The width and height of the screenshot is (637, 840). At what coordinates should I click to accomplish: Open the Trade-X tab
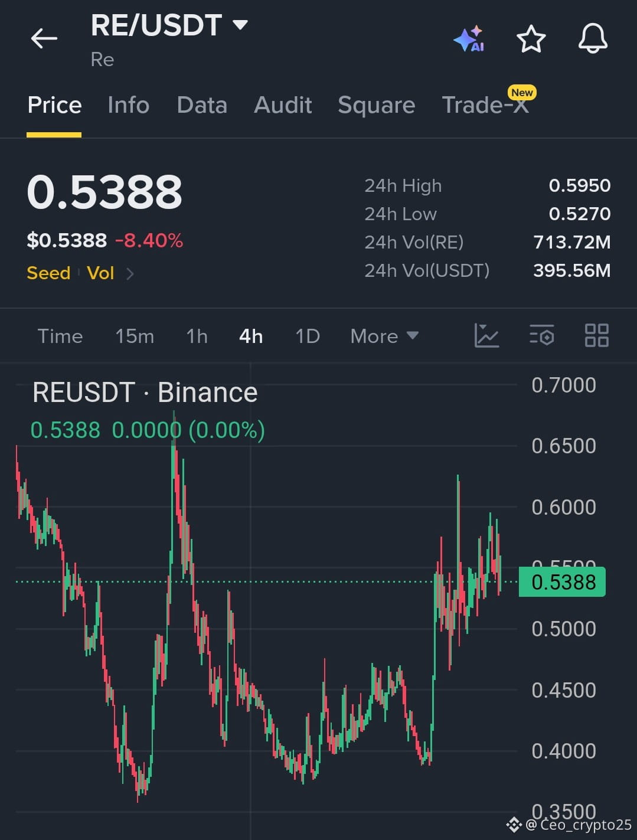[x=485, y=105]
